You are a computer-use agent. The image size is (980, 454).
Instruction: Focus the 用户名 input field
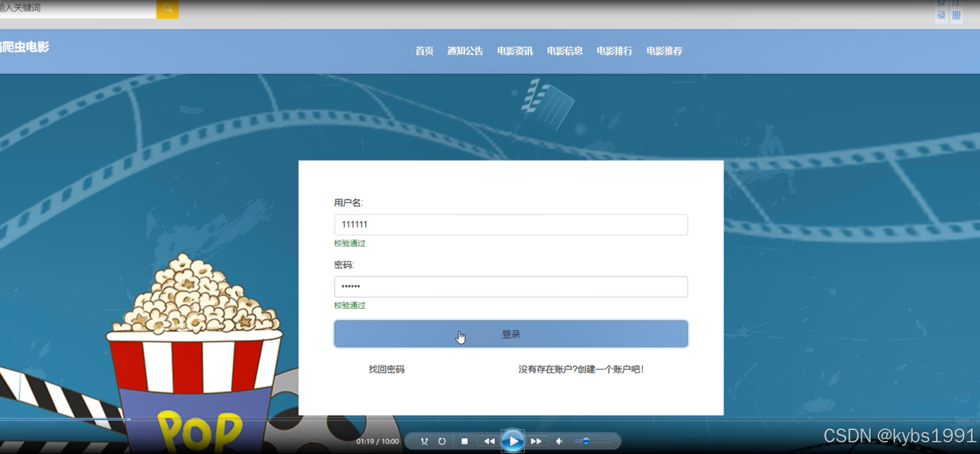(511, 224)
